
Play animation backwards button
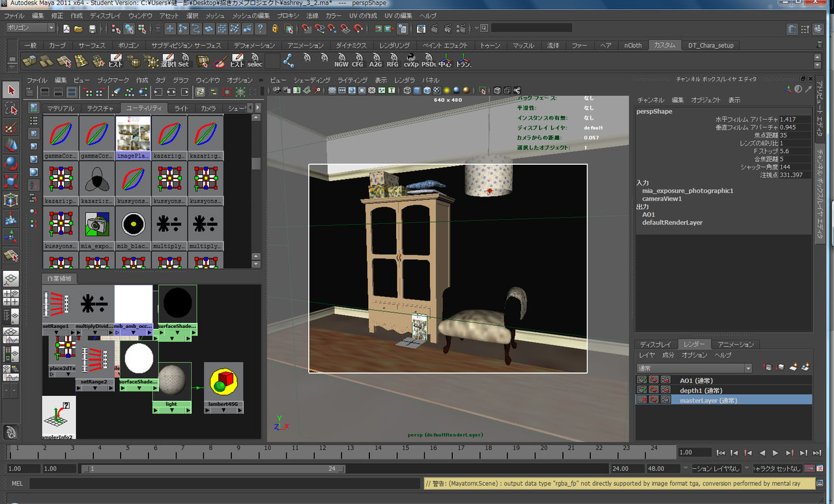(762, 453)
